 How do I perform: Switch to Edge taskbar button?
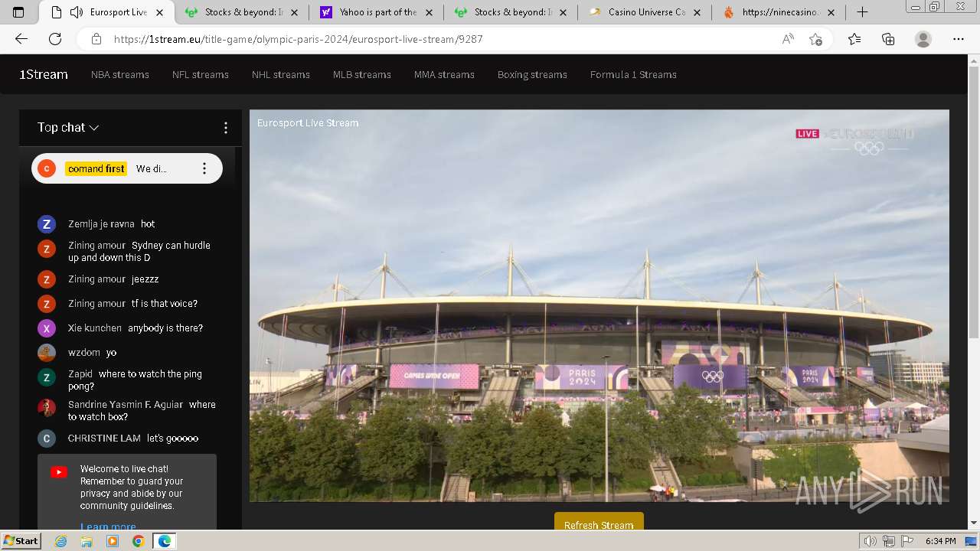[x=164, y=541]
